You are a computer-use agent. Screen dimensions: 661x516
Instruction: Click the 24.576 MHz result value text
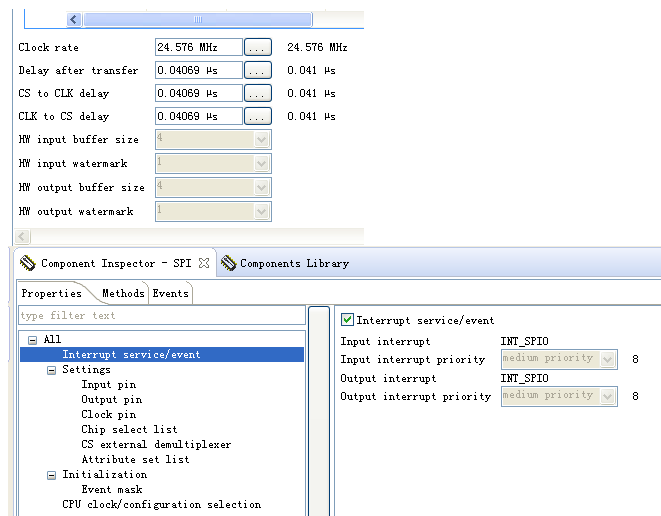click(317, 47)
